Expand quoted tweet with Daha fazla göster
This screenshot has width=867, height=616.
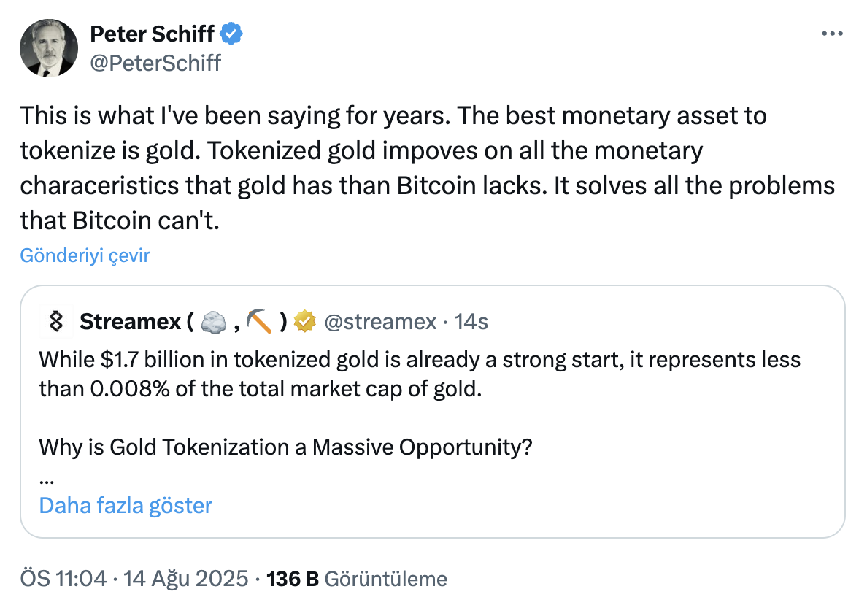point(126,505)
